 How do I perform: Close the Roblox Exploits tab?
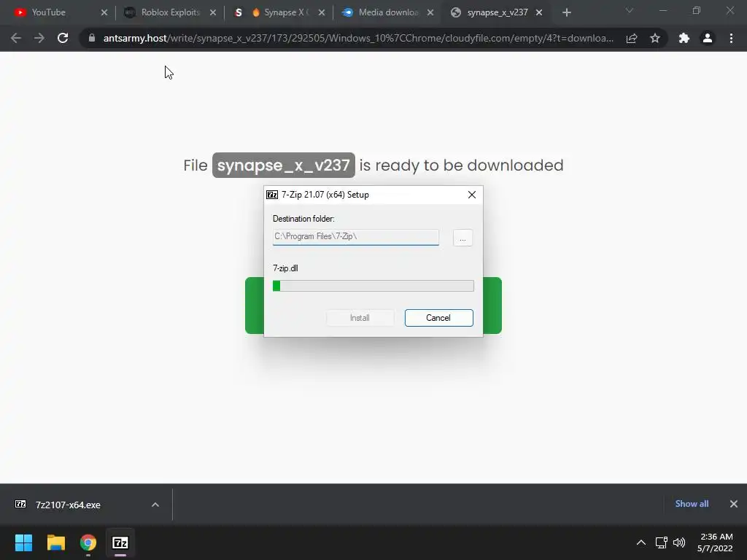coord(213,12)
